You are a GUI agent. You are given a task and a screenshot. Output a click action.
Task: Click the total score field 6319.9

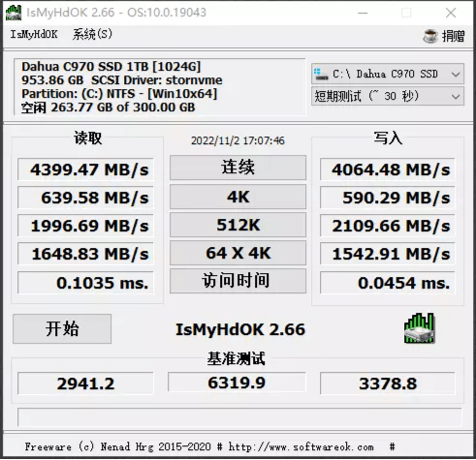pos(237,383)
